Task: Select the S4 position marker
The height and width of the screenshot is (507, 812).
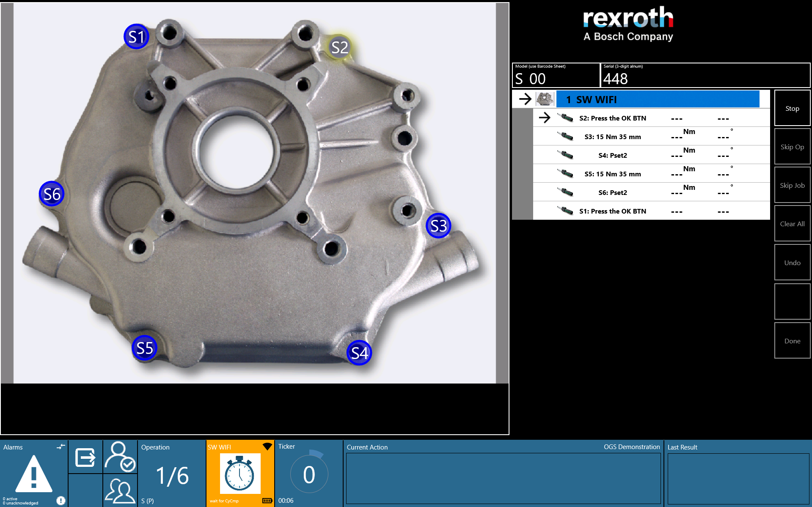Action: (x=359, y=353)
